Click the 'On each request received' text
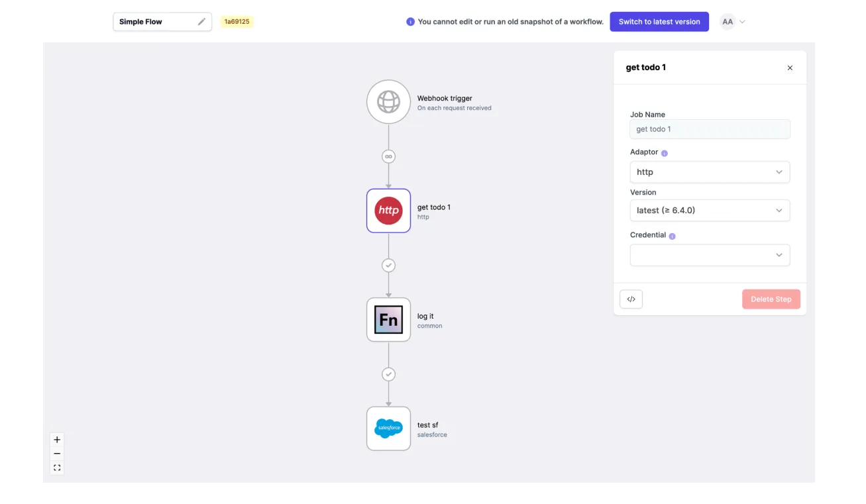This screenshot has width=866, height=504. click(x=455, y=108)
